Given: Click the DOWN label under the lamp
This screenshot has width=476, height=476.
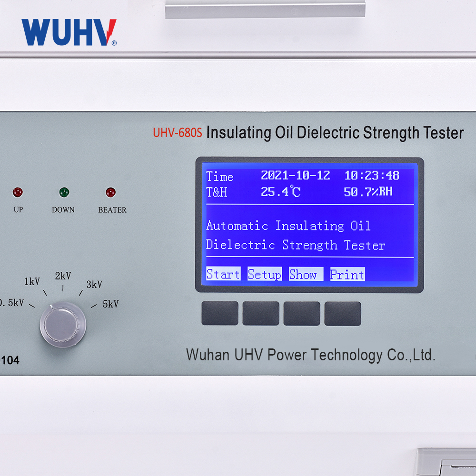Looking at the screenshot, I should (63, 210).
